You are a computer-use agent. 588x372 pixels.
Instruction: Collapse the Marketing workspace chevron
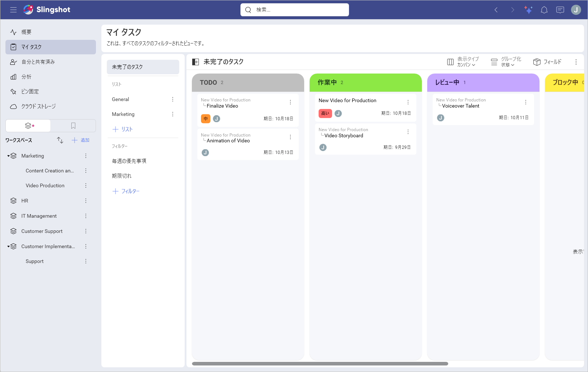tap(8, 156)
